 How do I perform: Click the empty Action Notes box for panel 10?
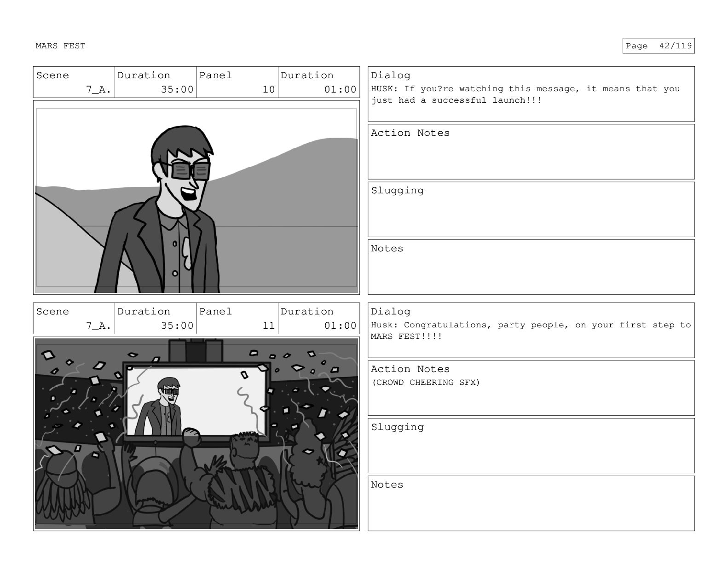[x=531, y=151]
